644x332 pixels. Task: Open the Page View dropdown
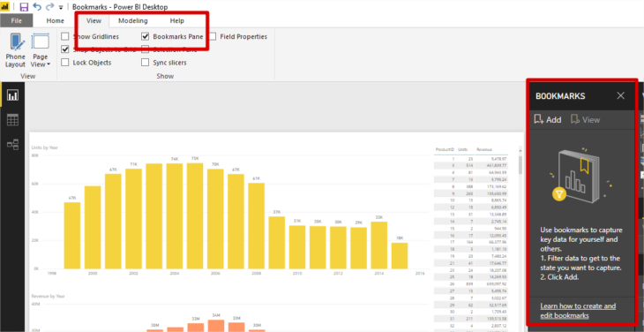(x=41, y=50)
